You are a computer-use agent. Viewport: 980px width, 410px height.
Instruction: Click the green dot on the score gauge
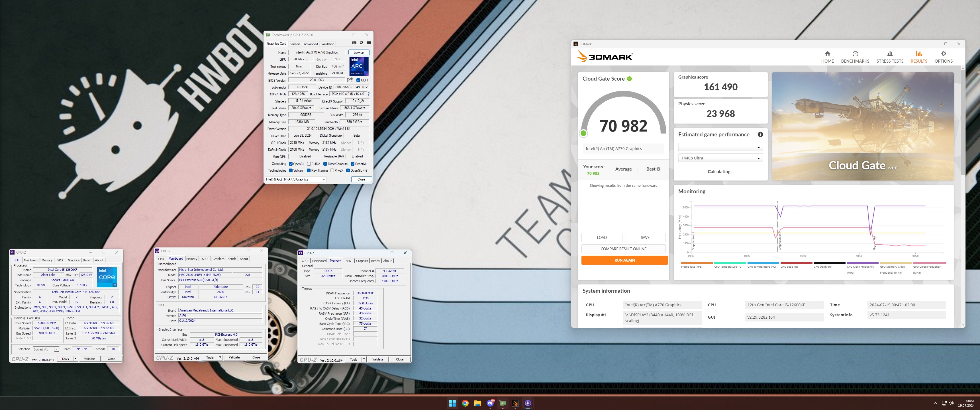583,134
